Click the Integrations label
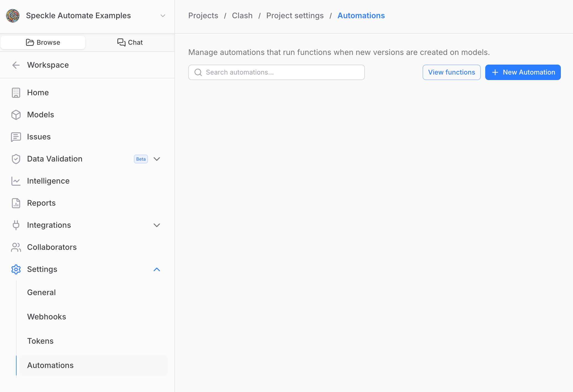 coord(49,225)
